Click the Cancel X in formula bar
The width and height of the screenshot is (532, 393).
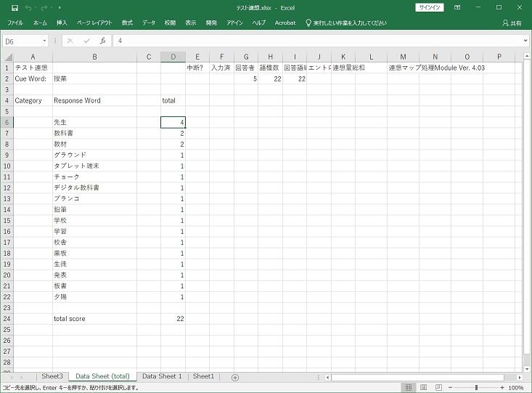tap(70, 41)
